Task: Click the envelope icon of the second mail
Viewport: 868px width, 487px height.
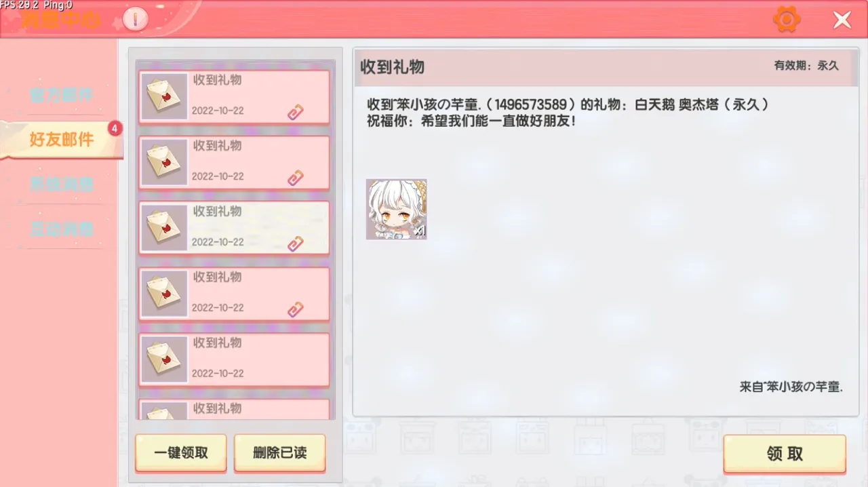Action: pyautogui.click(x=165, y=163)
